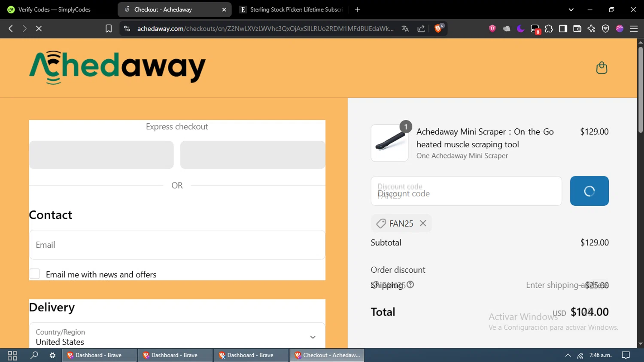Click the cloud extension icon
This screenshot has height=362, width=644.
coord(507,28)
